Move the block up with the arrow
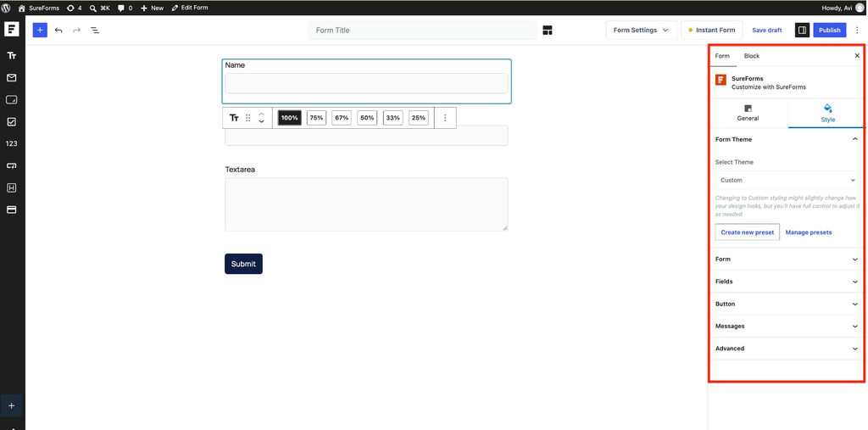The width and height of the screenshot is (868, 430). tap(261, 114)
